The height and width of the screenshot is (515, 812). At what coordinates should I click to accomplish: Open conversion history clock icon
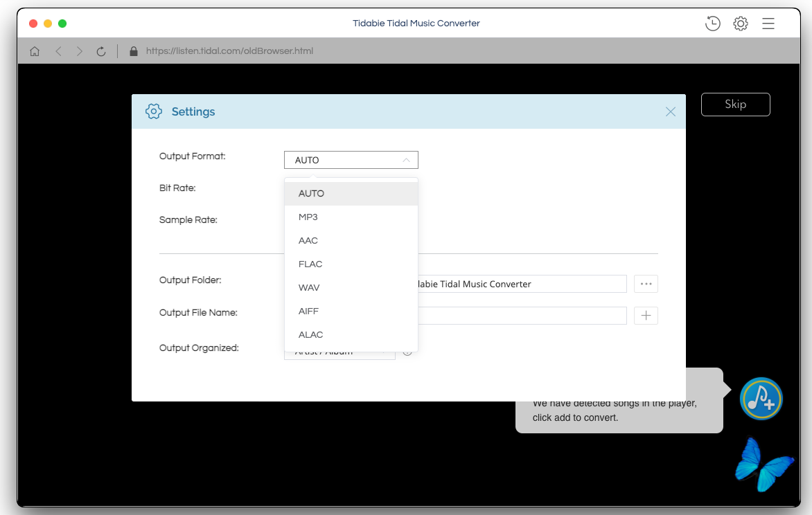coord(712,24)
